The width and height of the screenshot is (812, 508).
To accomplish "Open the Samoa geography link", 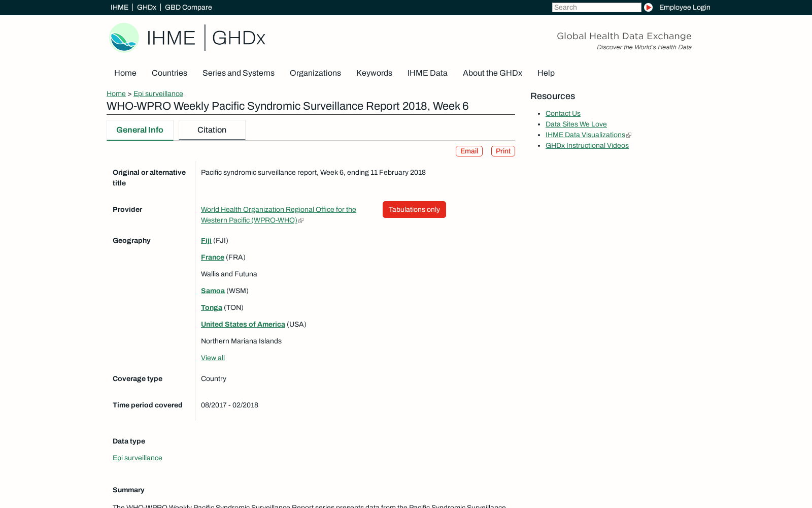I will tap(213, 291).
